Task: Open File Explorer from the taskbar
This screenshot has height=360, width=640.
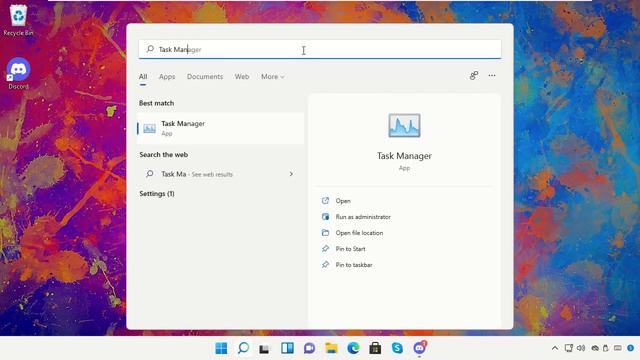Action: (x=331, y=348)
